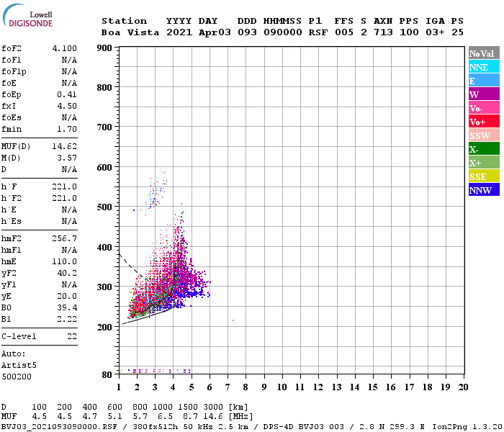The height and width of the screenshot is (432, 504).
Task: Click the Apr03 date in header
Action: pos(215,32)
